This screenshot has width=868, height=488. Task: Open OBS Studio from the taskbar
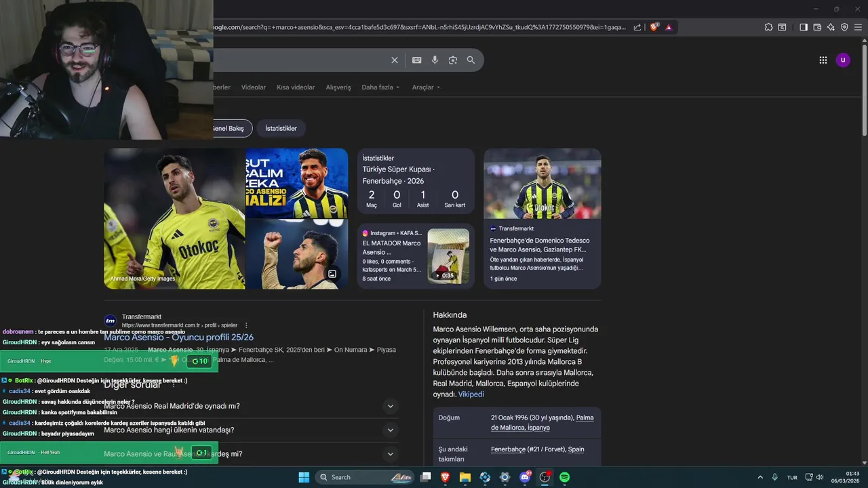(545, 477)
